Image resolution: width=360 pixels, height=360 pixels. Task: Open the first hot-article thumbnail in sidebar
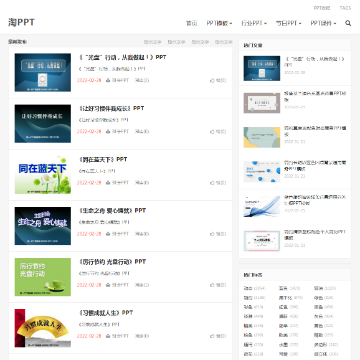coord(262,68)
